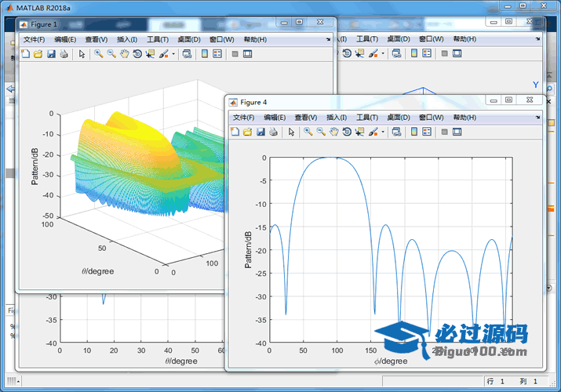Open 桌面(D) menu in Figure 4
This screenshot has height=392, width=561.
click(x=399, y=118)
